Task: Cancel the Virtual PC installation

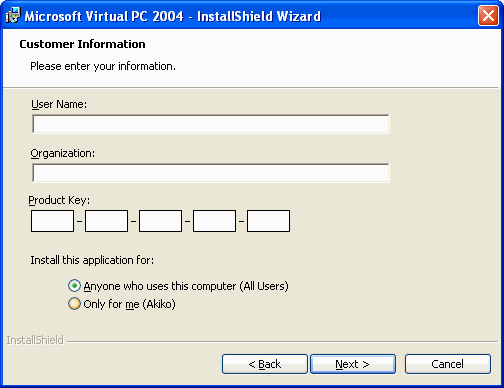Action: (x=448, y=364)
